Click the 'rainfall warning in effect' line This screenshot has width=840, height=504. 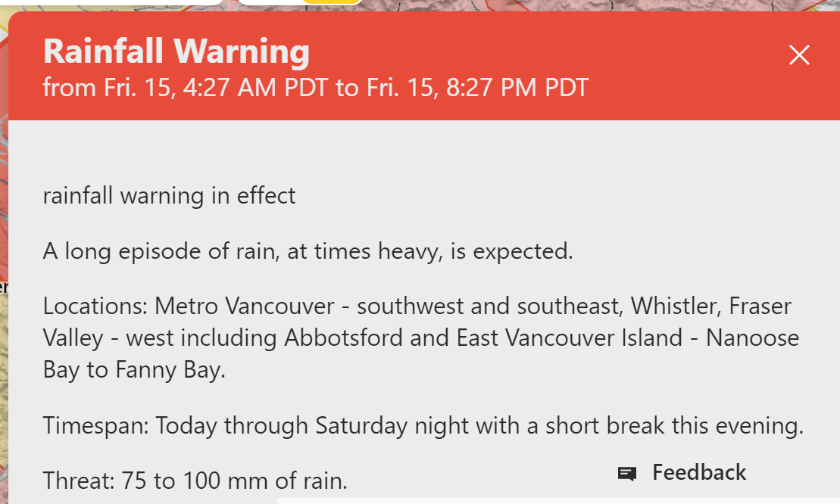tap(169, 196)
